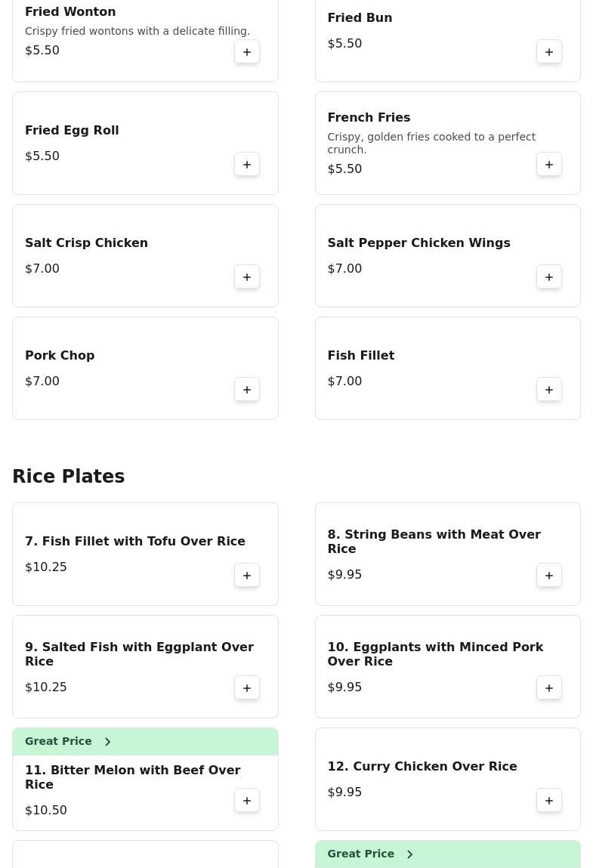Add Salted Fish with Eggplant Over Rice
Image resolution: width=593 pixels, height=868 pixels.
tap(247, 688)
